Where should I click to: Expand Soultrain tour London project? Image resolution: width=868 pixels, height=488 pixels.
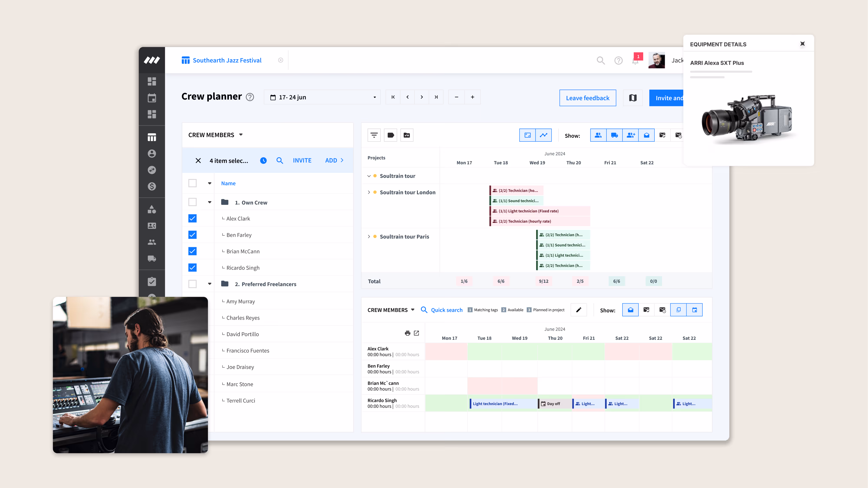(x=369, y=192)
